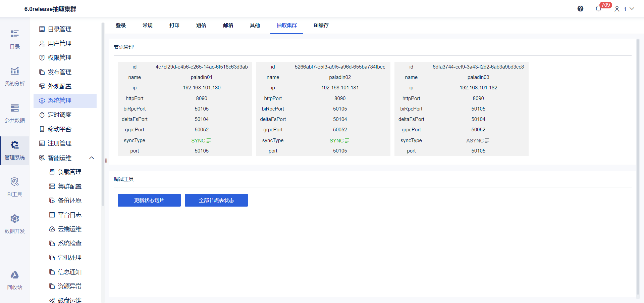Viewport: 644px width, 303px height.
Task: Click the 全部节点表状态 button
Action: coord(216,200)
